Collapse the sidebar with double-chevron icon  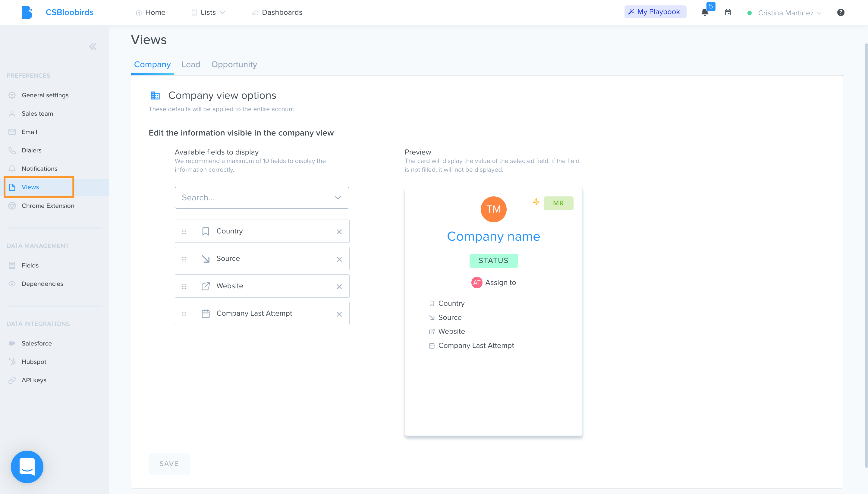coord(93,46)
